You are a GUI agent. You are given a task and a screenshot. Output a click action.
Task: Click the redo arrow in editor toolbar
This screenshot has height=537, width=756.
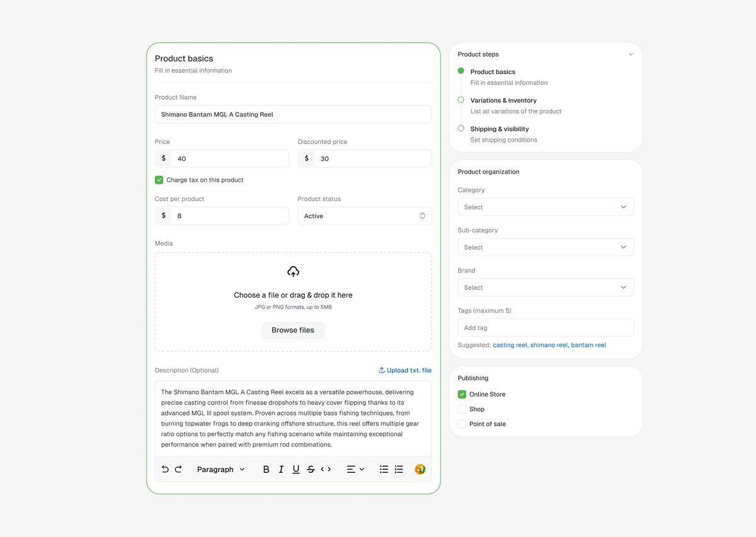pyautogui.click(x=178, y=469)
